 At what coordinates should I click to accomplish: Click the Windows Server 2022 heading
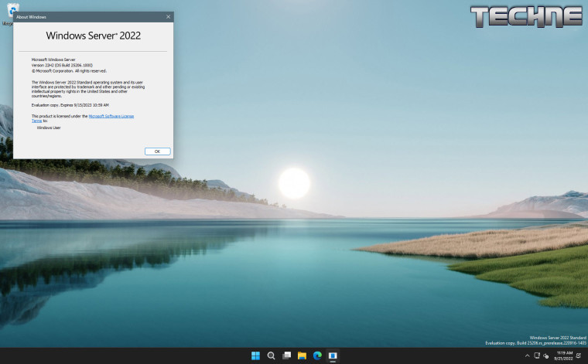click(94, 36)
